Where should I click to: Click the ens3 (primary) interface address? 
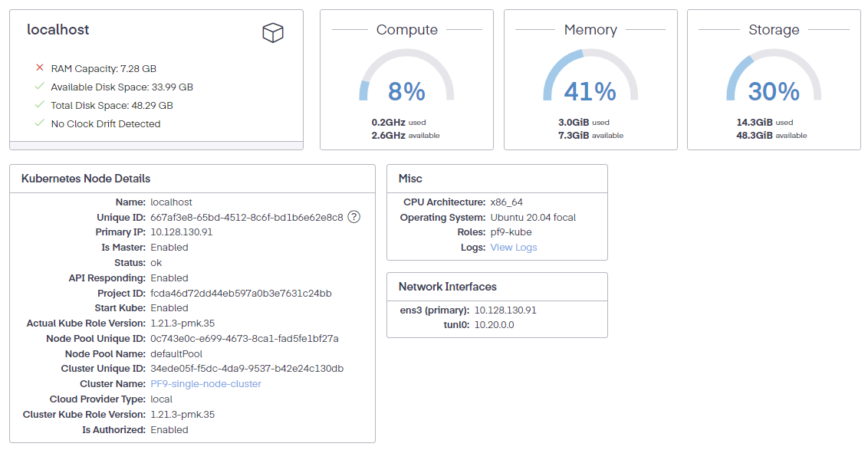[505, 310]
